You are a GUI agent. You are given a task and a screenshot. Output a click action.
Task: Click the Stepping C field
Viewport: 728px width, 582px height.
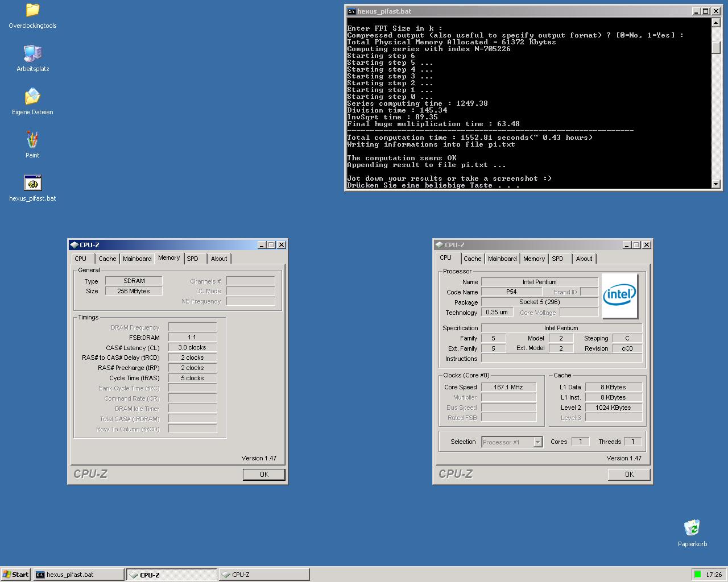coord(627,338)
